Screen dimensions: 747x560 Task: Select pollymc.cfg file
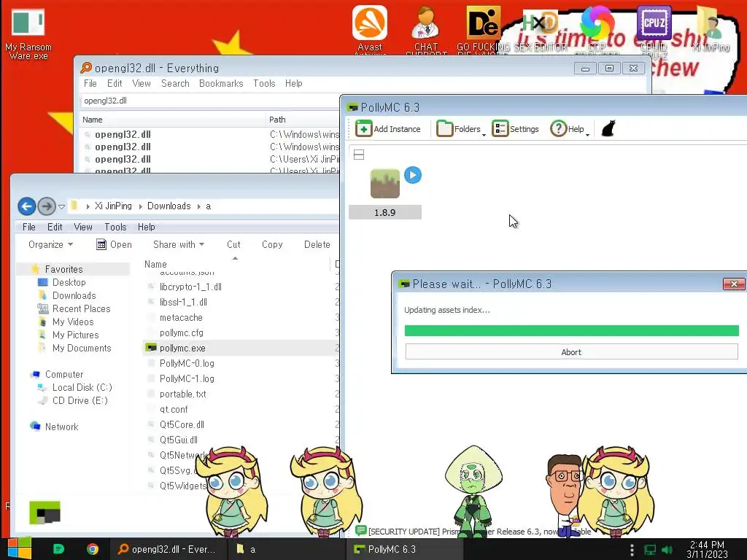point(182,332)
